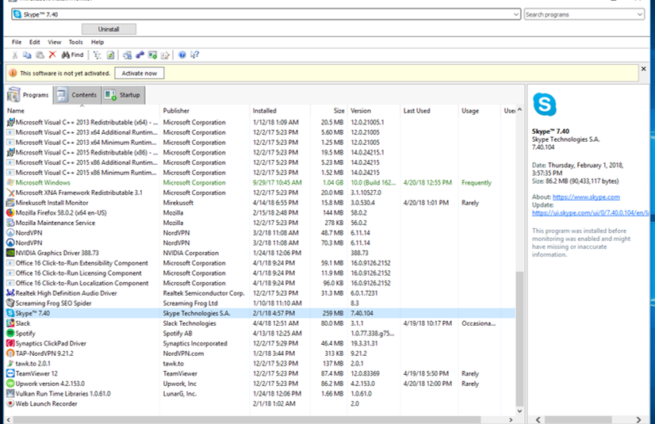The width and height of the screenshot is (655, 424).
Task: Open the Help menu
Action: click(x=97, y=42)
